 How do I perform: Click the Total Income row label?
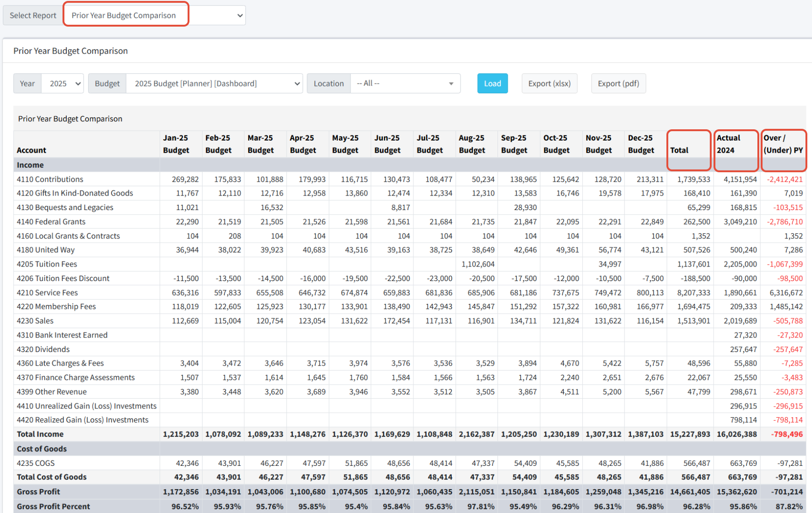point(40,434)
